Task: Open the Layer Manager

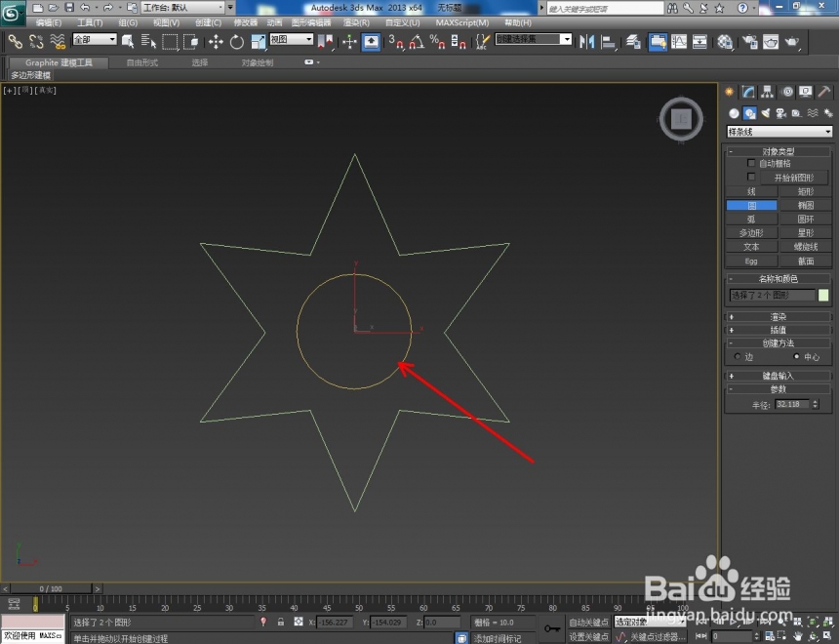Action: tap(633, 41)
